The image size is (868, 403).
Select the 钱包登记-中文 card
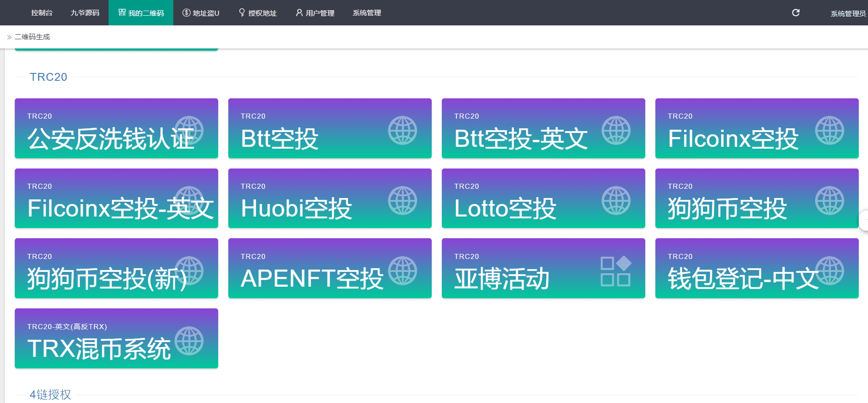pyautogui.click(x=757, y=268)
